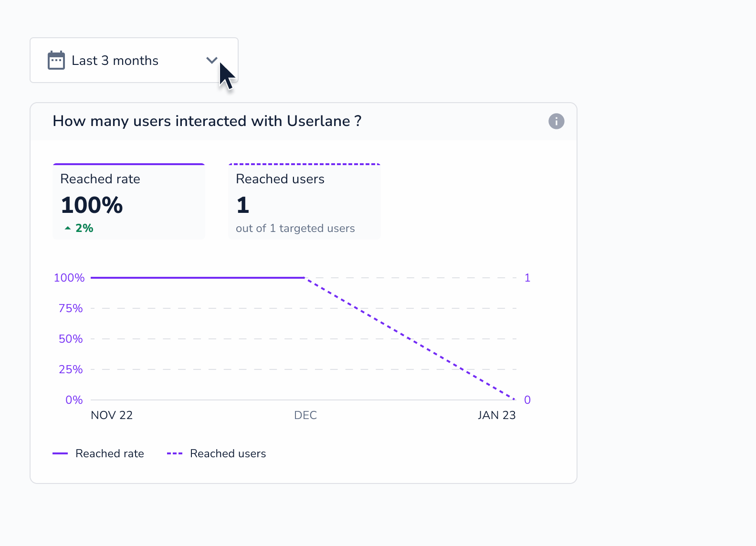Click the chart title about Userlane interactions
The width and height of the screenshot is (756, 546).
coord(207,121)
